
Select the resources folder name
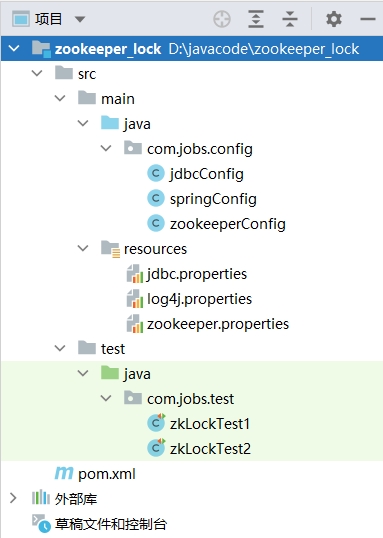(x=155, y=249)
